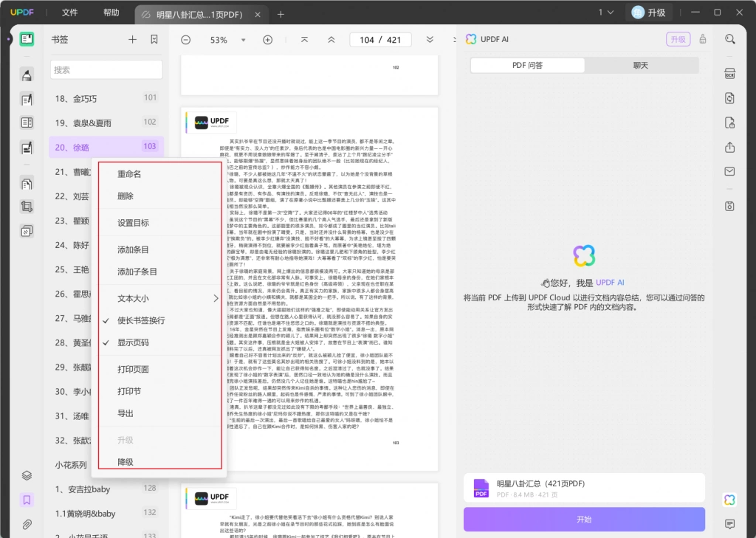Open the protect PDF lock icon
Image resolution: width=756 pixels, height=538 pixels.
[x=730, y=123]
